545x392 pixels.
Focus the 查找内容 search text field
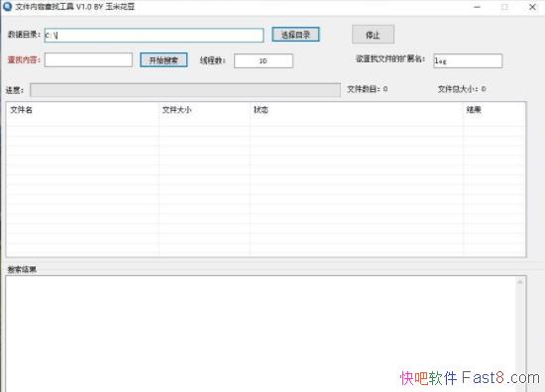coord(88,59)
